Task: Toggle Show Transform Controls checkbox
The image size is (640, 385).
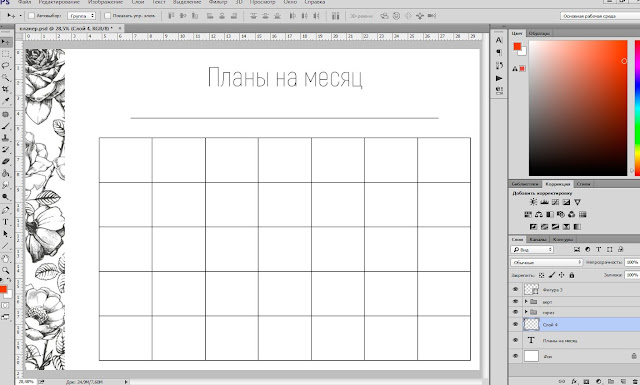Action: click(107, 16)
